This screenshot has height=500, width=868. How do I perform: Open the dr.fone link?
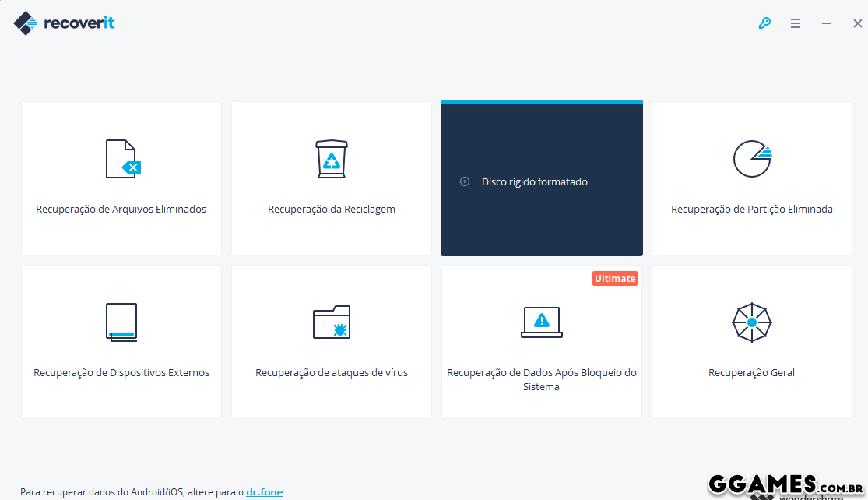coord(265,492)
